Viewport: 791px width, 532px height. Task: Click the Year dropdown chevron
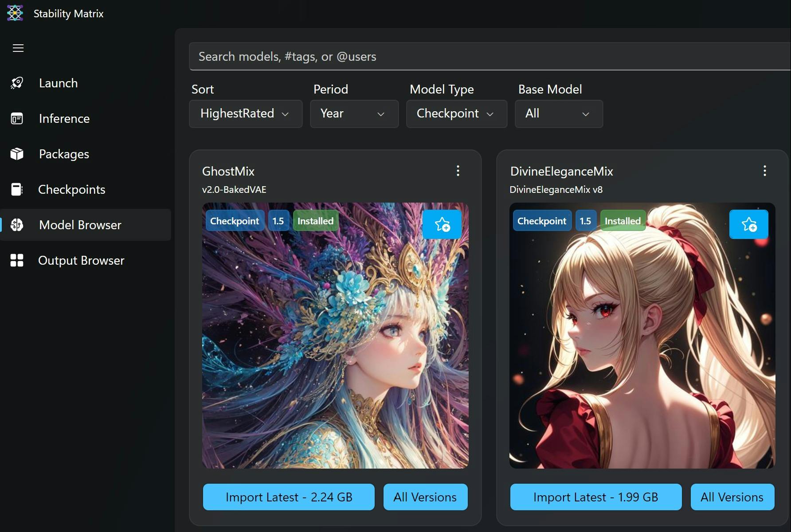[x=381, y=114]
